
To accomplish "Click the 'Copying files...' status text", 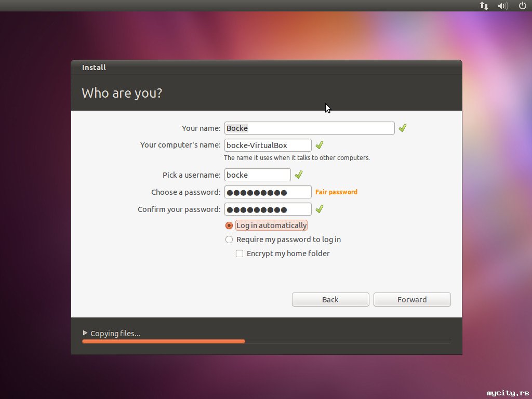I will [x=115, y=334].
